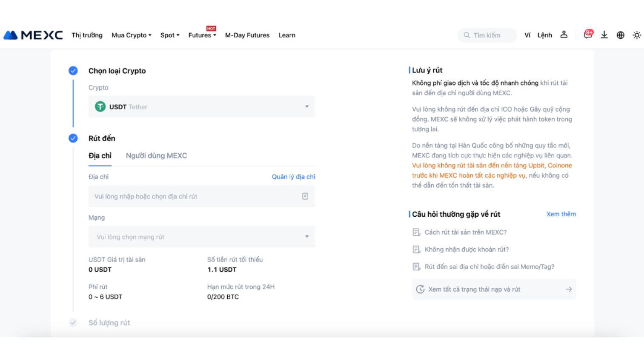Screen dimensions: 644x356
Task: Click the 'Phí rút' label
Action: point(98,287)
